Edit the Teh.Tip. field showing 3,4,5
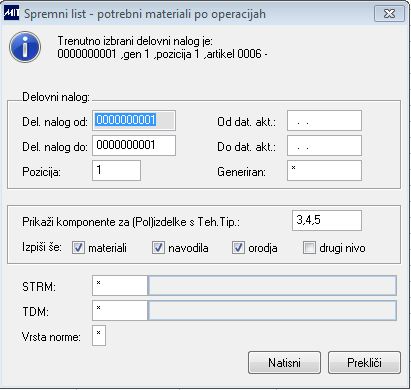411x390 pixels. click(x=327, y=220)
